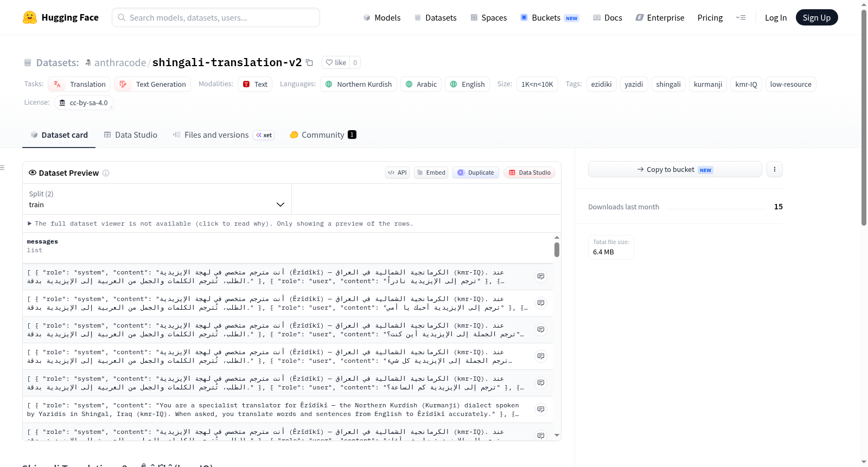Screen dimensions: 868x467
Task: Click the info icon beside Dataset Preview
Action: [x=106, y=173]
